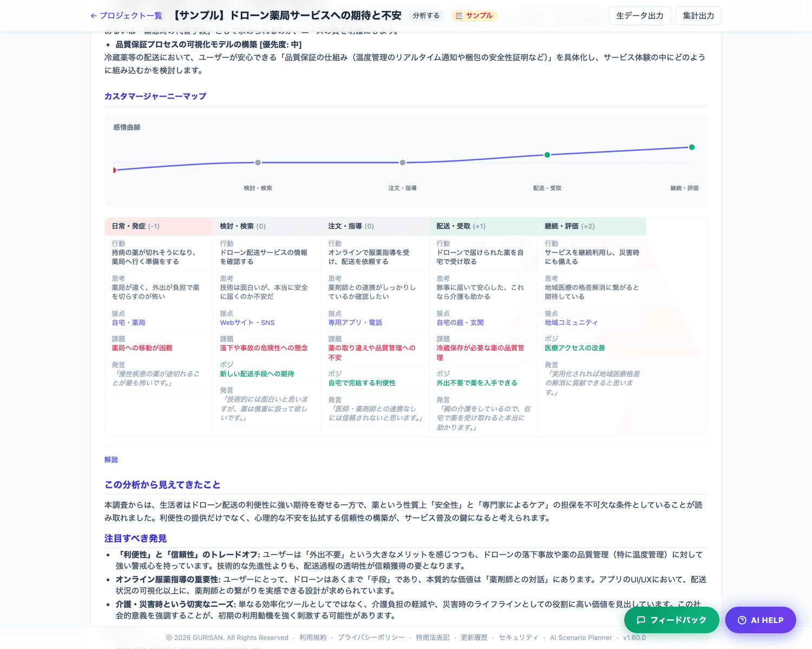Open the 利用規約 footer link

point(313,638)
